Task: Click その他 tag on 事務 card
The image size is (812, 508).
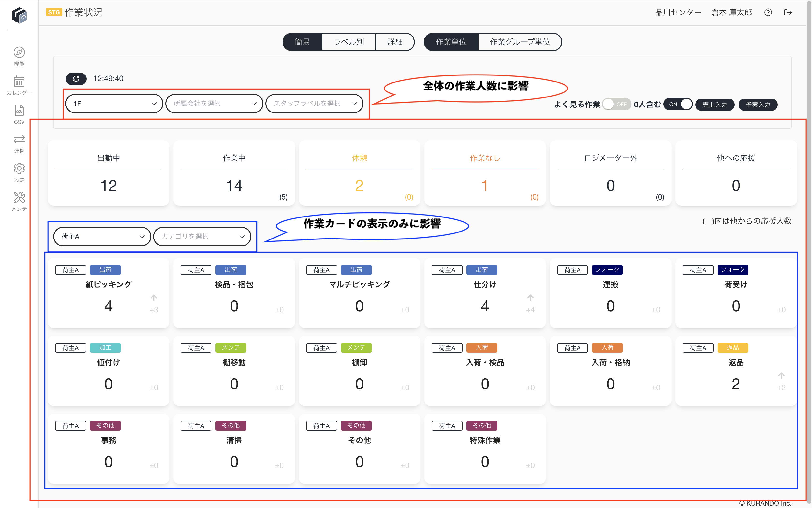Action: tap(105, 426)
